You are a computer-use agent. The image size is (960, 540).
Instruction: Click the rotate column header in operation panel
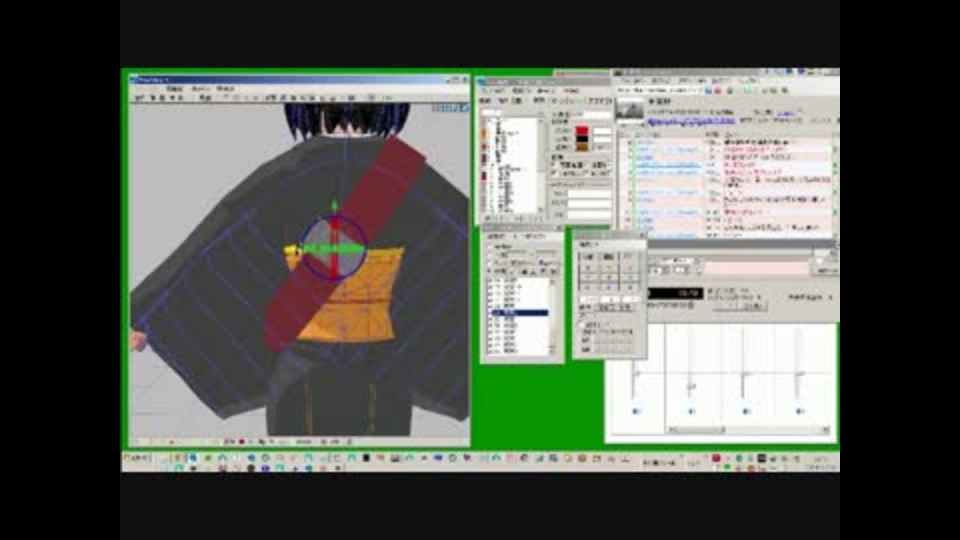(608, 257)
